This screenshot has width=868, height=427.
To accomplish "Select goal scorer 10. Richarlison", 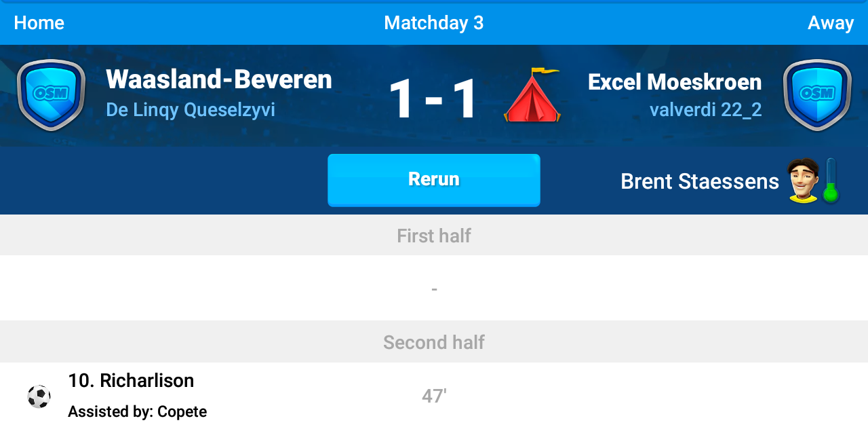I will pos(131,381).
